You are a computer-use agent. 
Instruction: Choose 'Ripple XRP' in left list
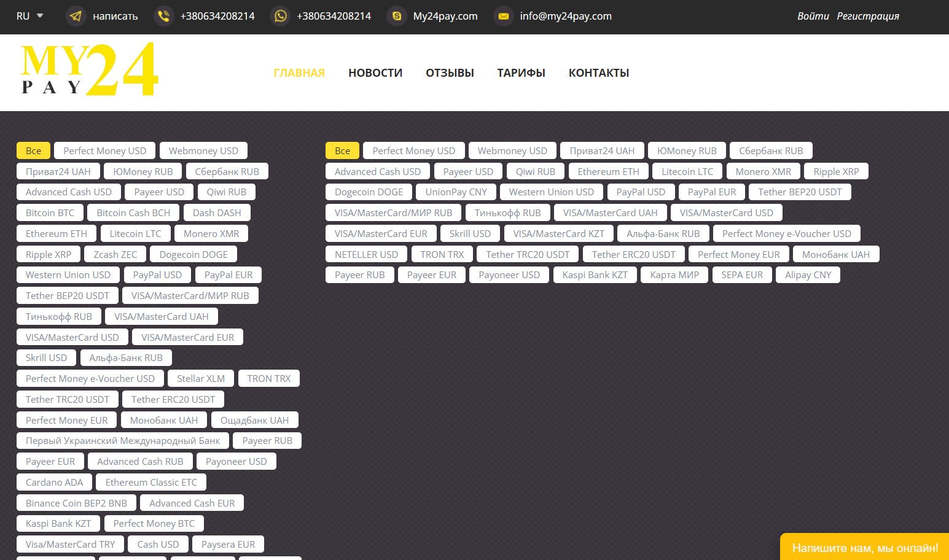click(49, 254)
